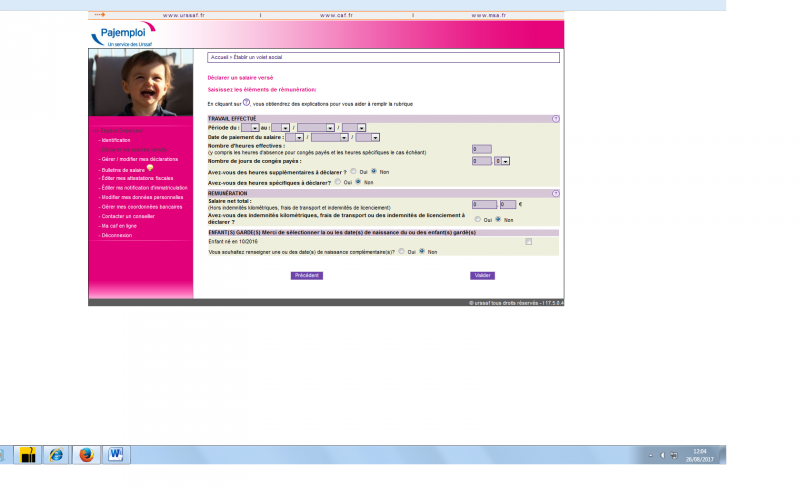This screenshot has height=500, width=800.
Task: Open Bulletins de salaire menu item
Action: (x=123, y=170)
